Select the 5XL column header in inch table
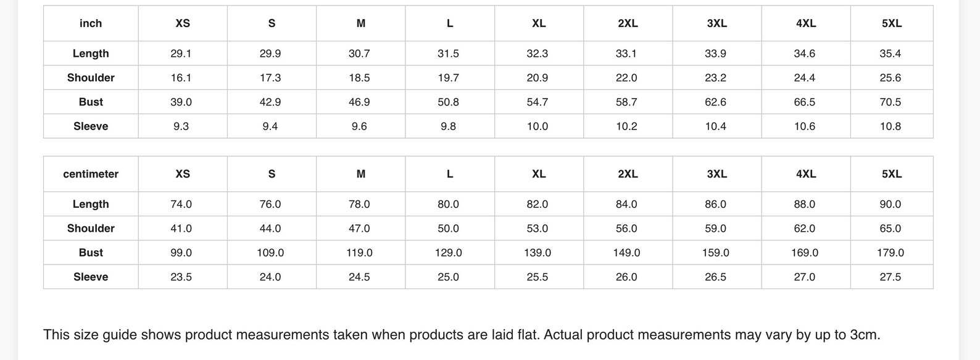 click(892, 23)
